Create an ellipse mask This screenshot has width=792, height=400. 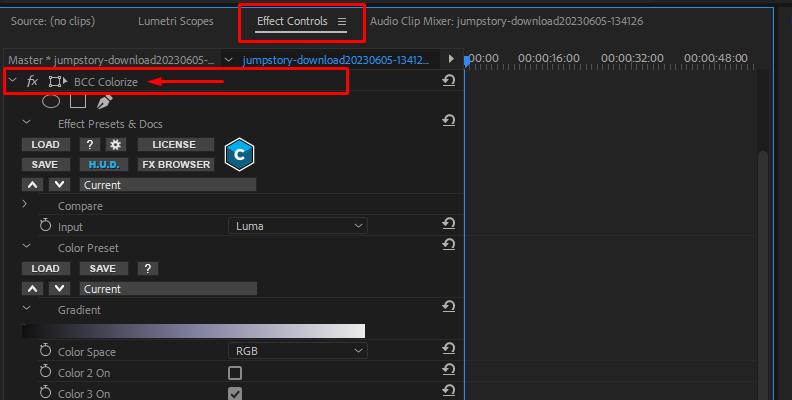(x=51, y=102)
